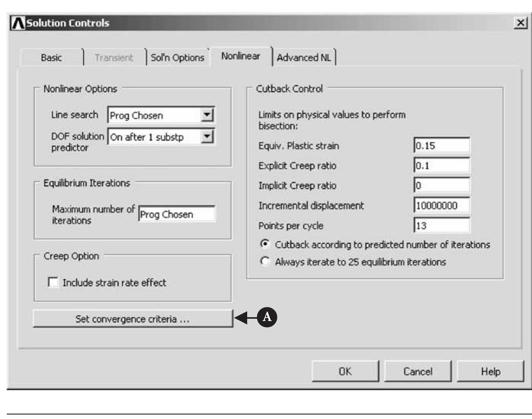Select Always iterate to 25 equilibrium iterations
Screen dimensions: 532x419
265,261
